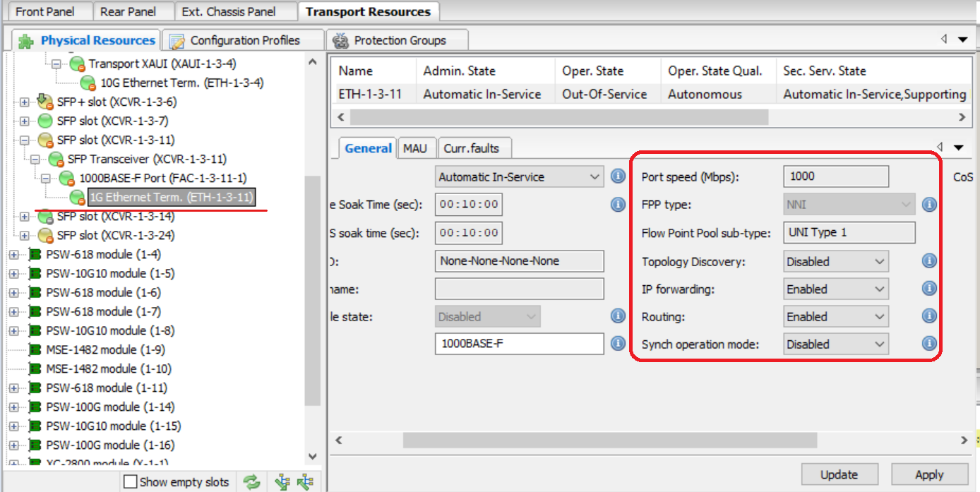Click info icon beside Routing dropdown
The image size is (980, 492).
(x=929, y=316)
